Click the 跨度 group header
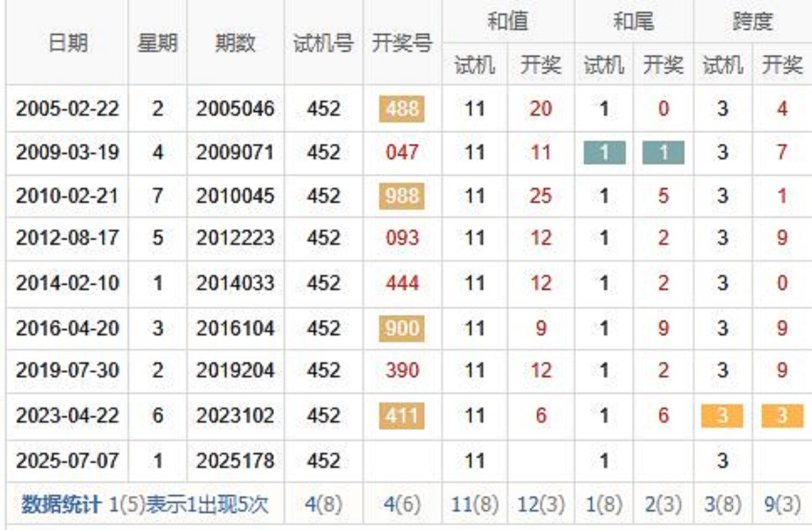 pyautogui.click(x=752, y=21)
